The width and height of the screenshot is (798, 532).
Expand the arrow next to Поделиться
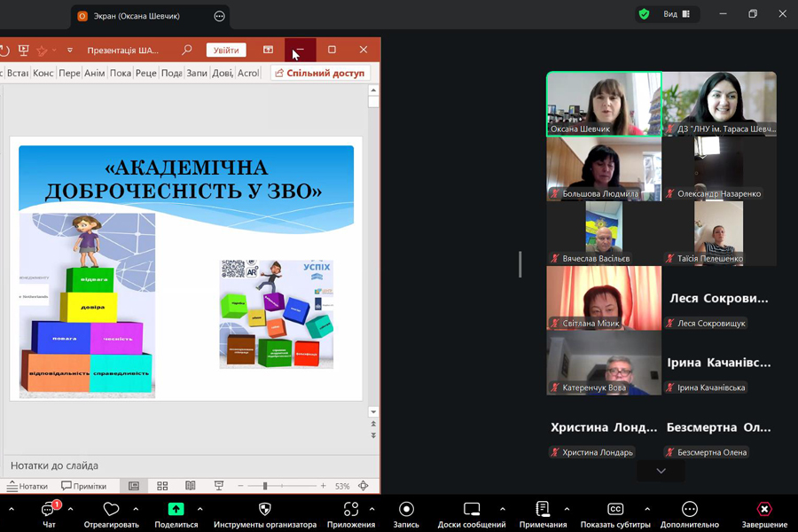pyautogui.click(x=200, y=509)
